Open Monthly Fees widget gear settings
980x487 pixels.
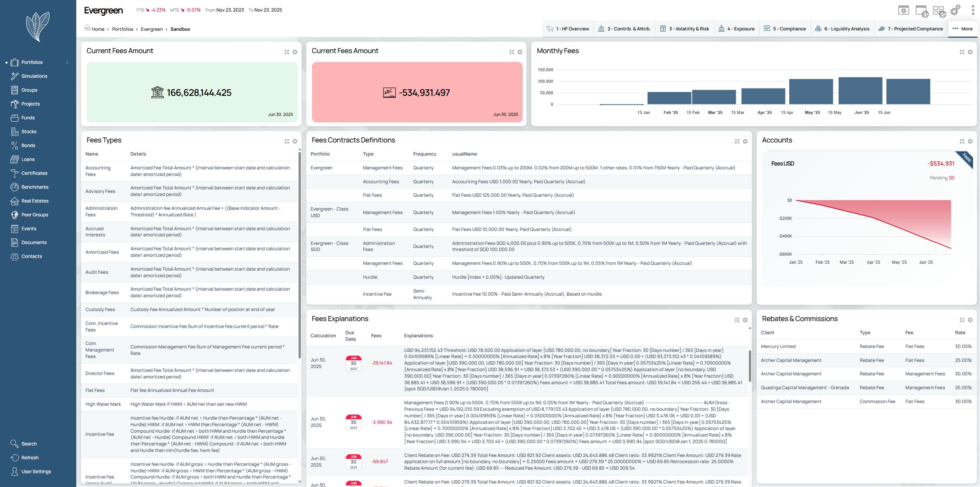tap(970, 52)
